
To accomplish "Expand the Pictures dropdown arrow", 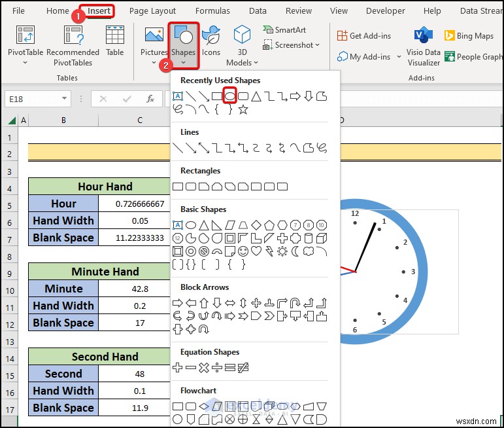I will 154,62.
